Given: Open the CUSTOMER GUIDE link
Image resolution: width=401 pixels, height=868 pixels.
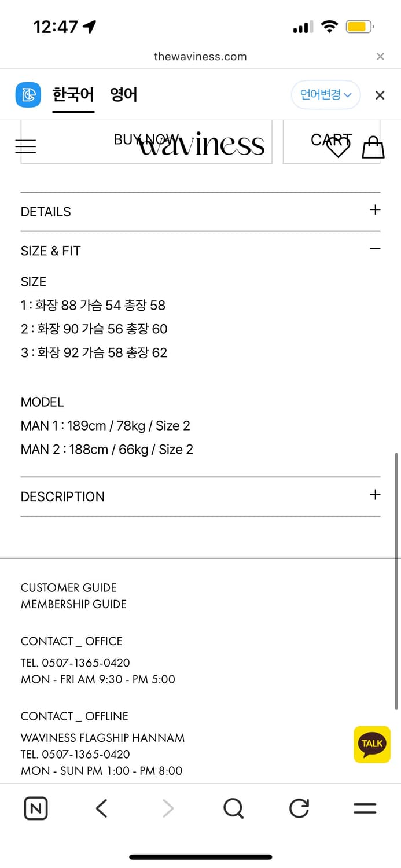Looking at the screenshot, I should click(68, 588).
